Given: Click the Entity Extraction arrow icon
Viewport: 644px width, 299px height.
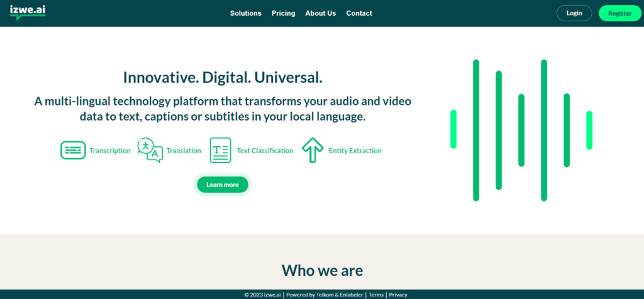Looking at the screenshot, I should point(312,150).
